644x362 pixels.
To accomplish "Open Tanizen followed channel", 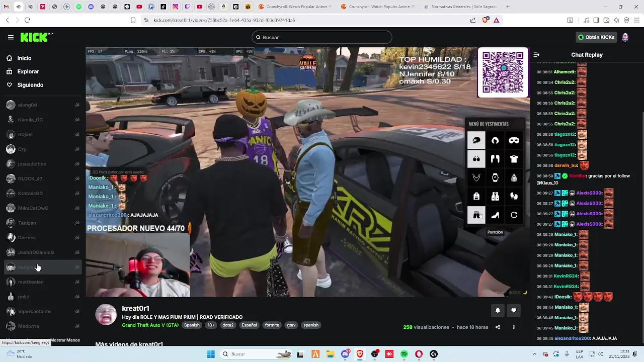I will point(42,223).
